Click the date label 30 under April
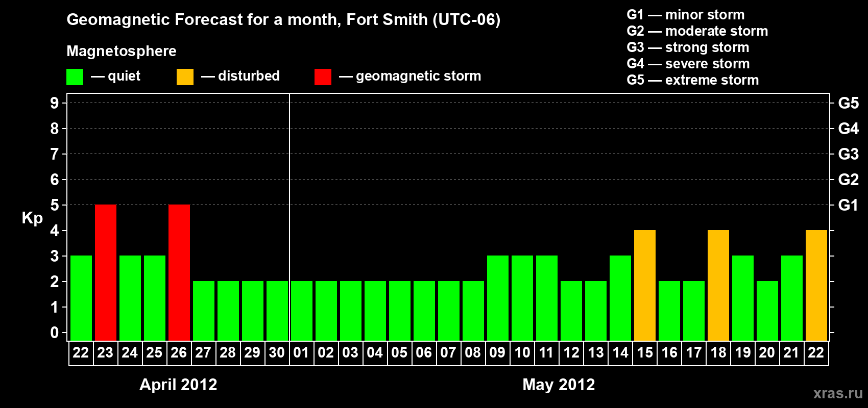 [x=277, y=353]
